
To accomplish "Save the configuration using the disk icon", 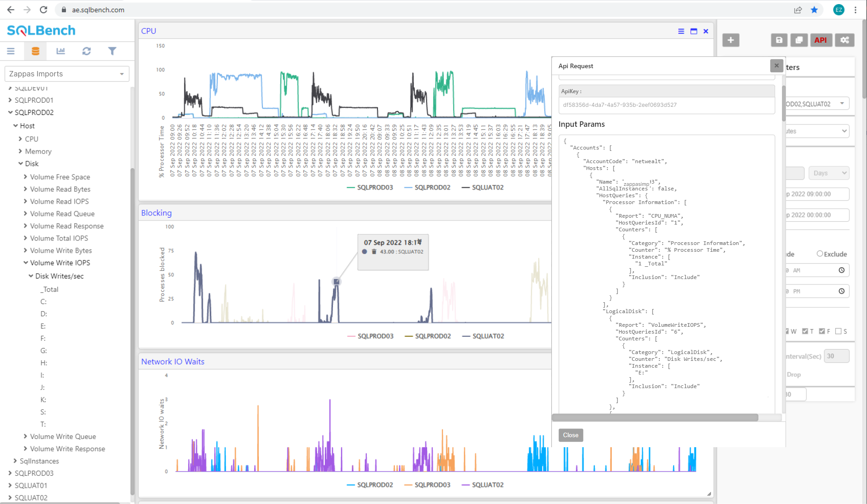I will point(779,40).
